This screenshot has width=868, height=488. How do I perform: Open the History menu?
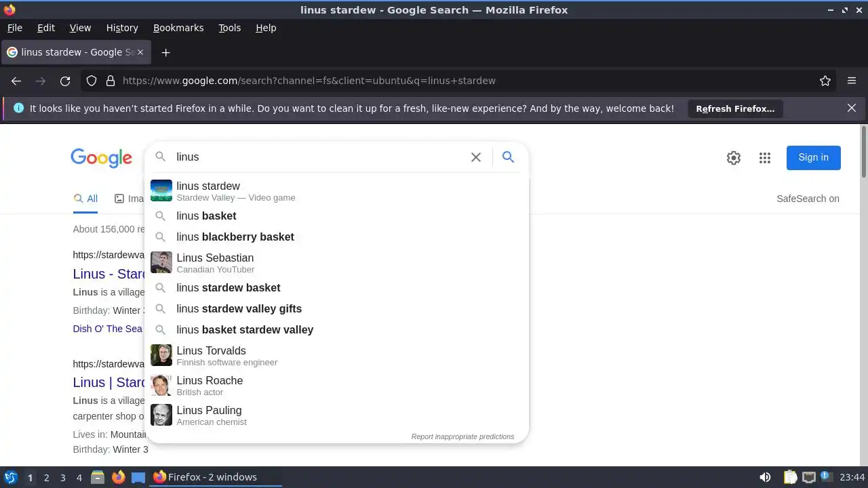pyautogui.click(x=122, y=28)
